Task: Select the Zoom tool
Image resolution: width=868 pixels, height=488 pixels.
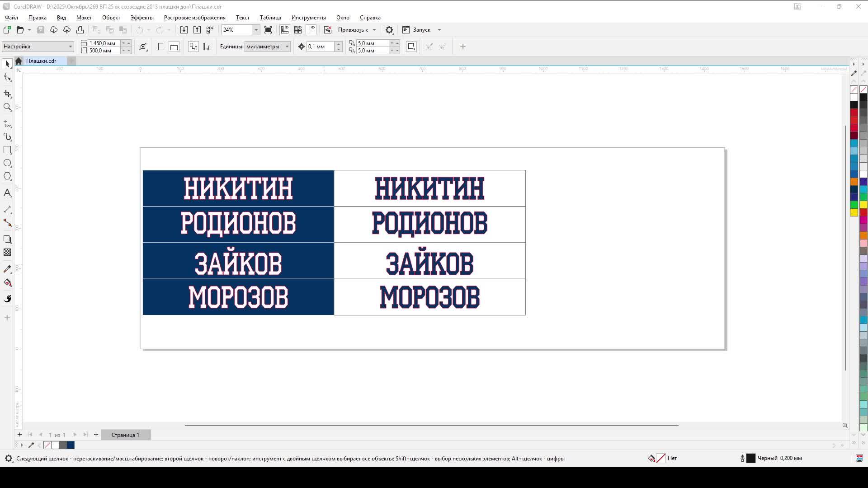Action: pos(7,108)
